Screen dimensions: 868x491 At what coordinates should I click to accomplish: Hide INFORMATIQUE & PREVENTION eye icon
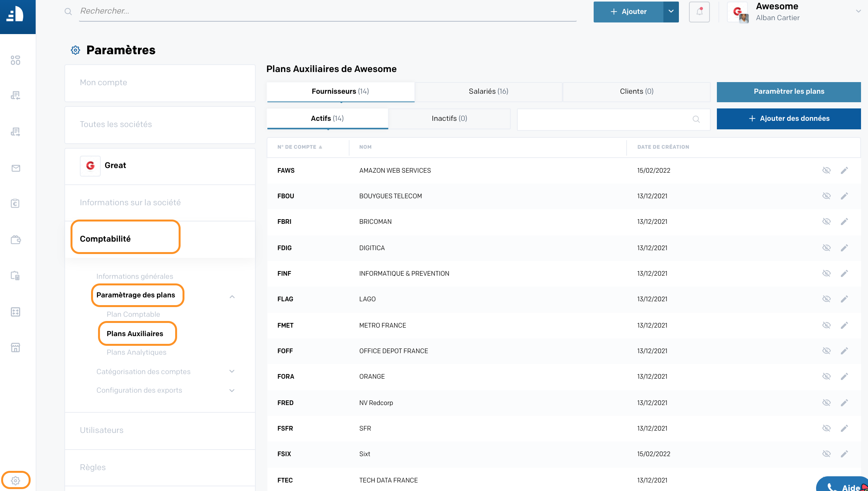[x=827, y=273]
